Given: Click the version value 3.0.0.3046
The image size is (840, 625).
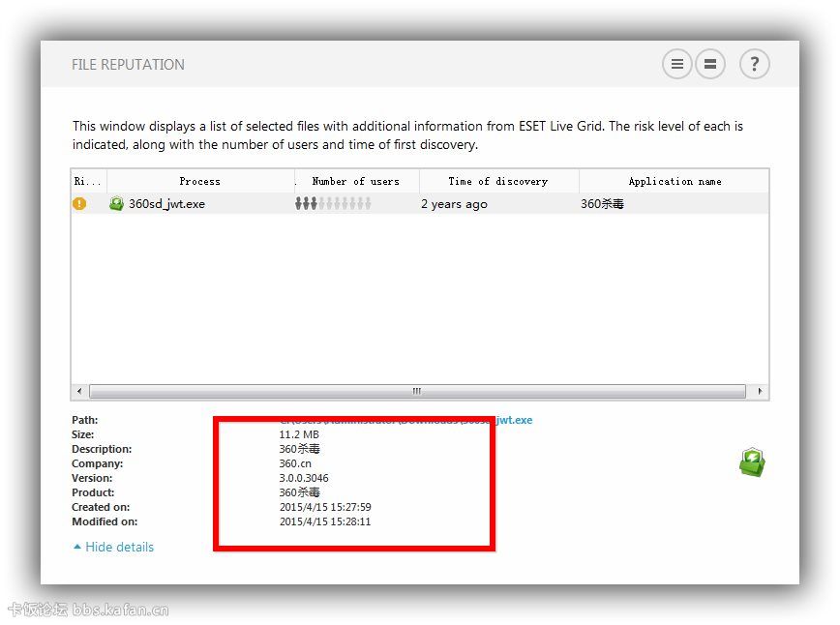Looking at the screenshot, I should pos(304,478).
